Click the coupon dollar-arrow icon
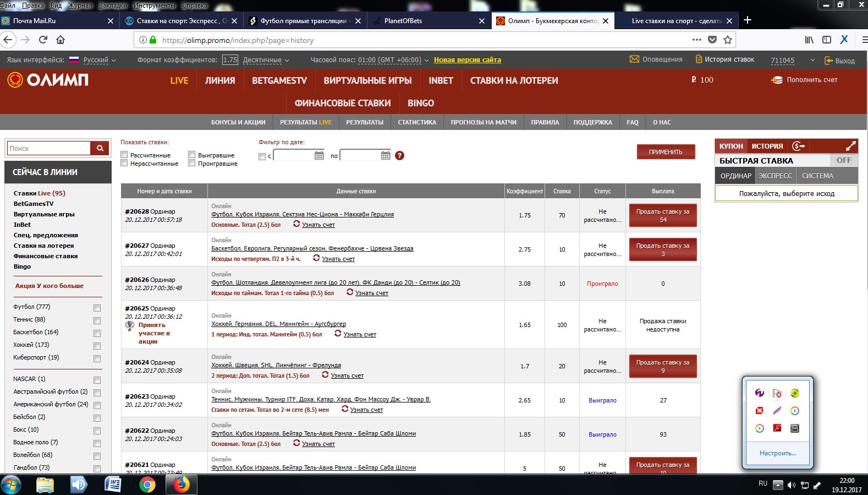Screen dimensions: 868x495 pyautogui.click(x=799, y=146)
